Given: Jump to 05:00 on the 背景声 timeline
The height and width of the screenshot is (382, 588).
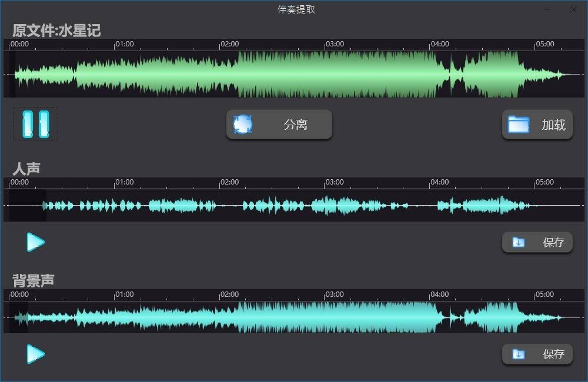Looking at the screenshot, I should tap(544, 294).
